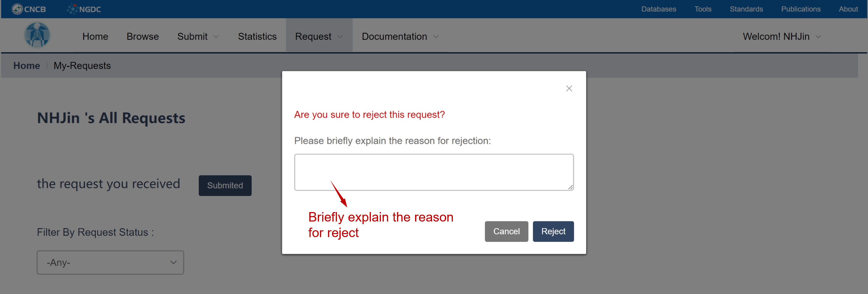Click the Submited button
Viewport: 868px width, 294px height.
[225, 186]
